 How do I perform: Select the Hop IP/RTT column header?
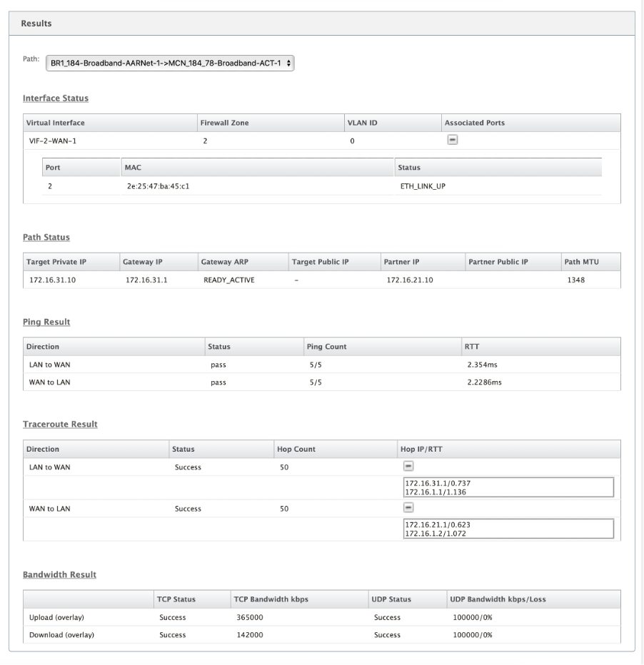[509, 449]
